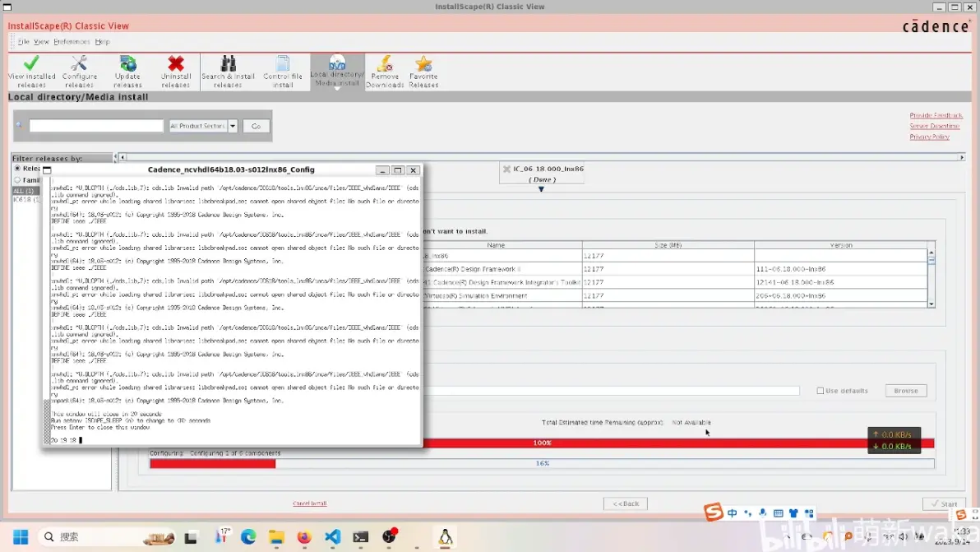This screenshot has width=980, height=552.
Task: Open File Explorer from the taskbar
Action: click(276, 537)
